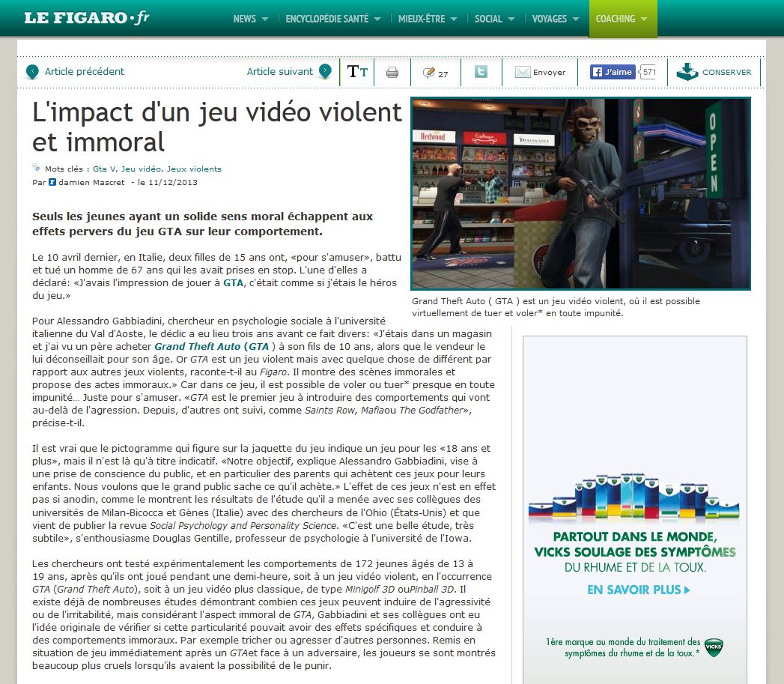
Task: Click the bold intro Seuls les jeunes
Action: [x=202, y=224]
